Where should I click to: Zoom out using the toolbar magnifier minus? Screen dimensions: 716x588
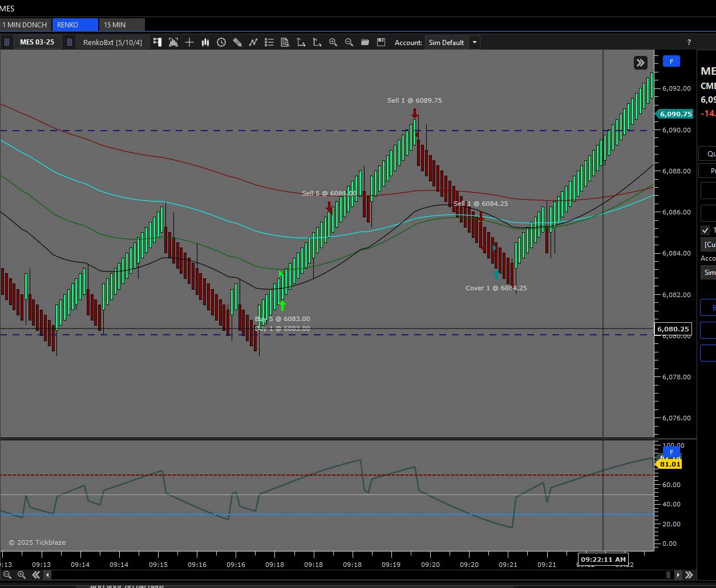(349, 42)
